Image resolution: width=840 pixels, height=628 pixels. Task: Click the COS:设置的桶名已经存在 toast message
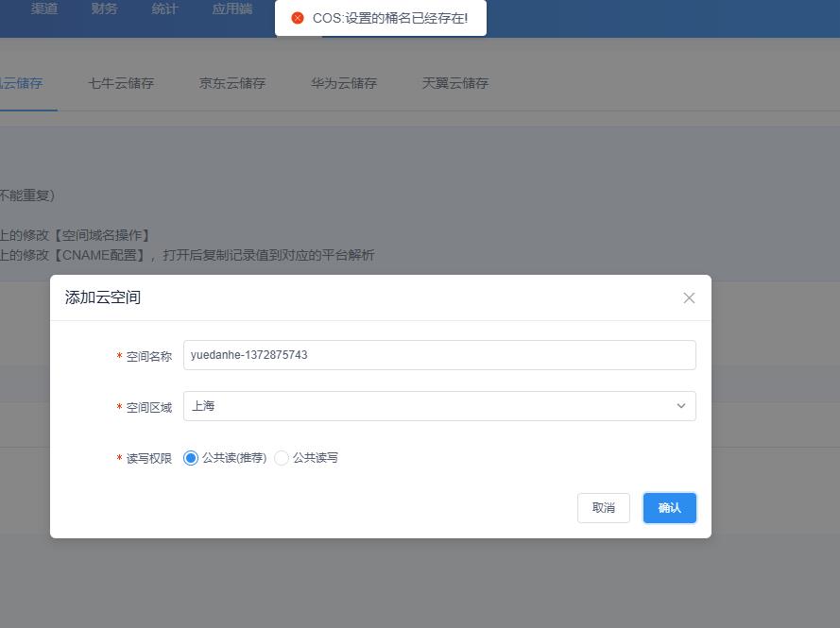(389, 18)
